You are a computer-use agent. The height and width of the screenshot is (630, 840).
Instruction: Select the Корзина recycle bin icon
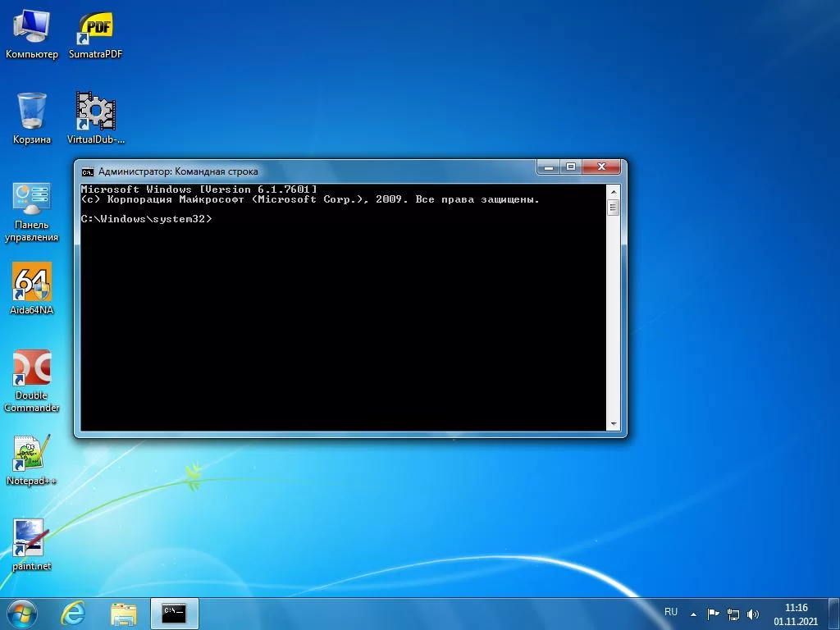coord(32,112)
